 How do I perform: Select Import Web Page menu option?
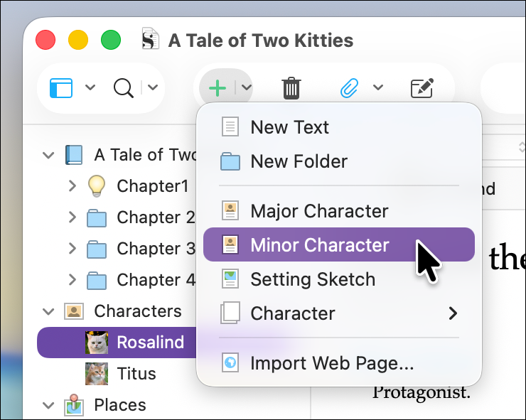(x=331, y=364)
